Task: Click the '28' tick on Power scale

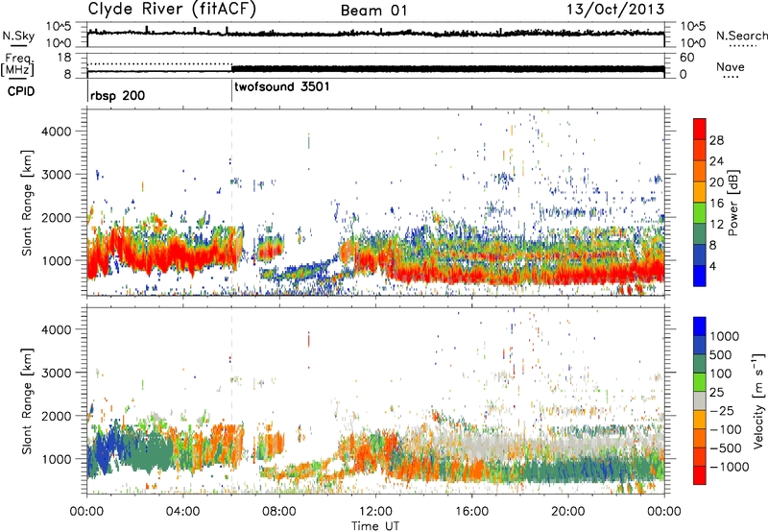Action: pos(716,140)
